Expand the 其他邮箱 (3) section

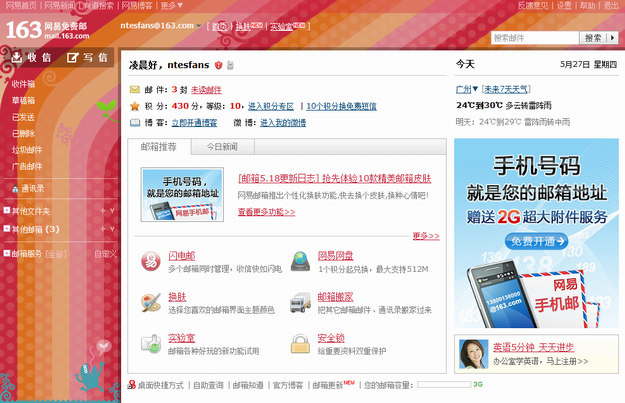coord(6,228)
